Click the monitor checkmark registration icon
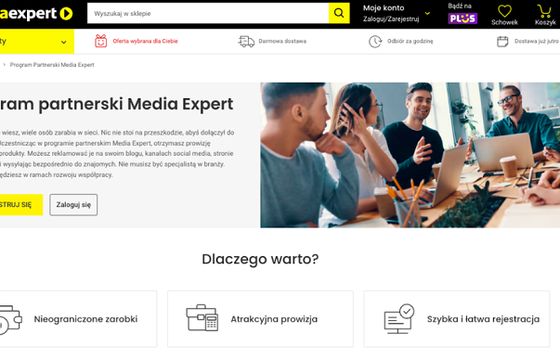Viewport: 560px width, 360px height. [x=399, y=319]
